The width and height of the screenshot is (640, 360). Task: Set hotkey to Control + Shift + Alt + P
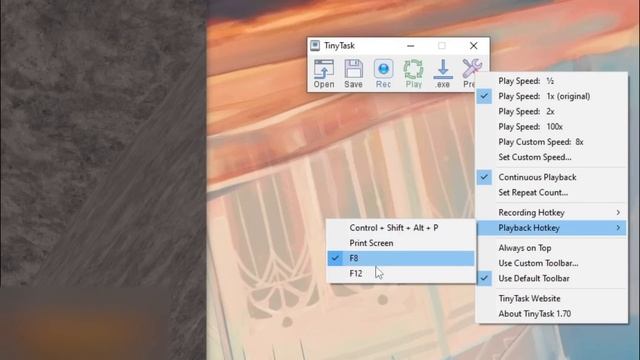[x=401, y=228]
